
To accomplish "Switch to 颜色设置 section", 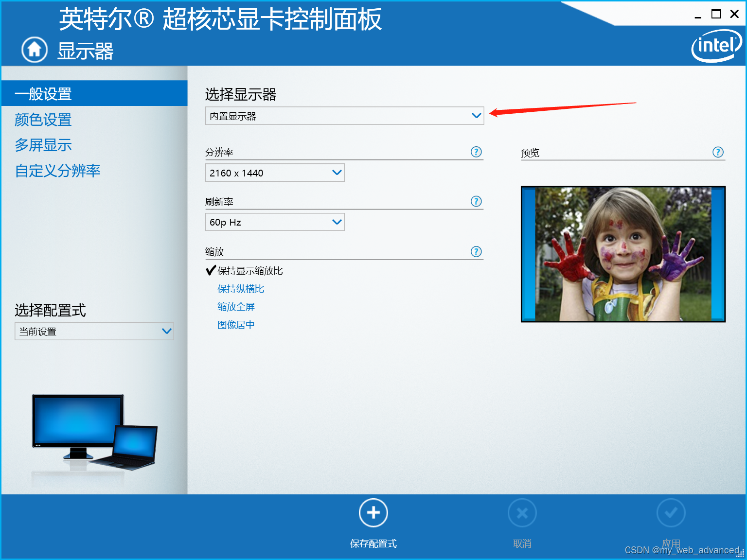I will click(43, 120).
